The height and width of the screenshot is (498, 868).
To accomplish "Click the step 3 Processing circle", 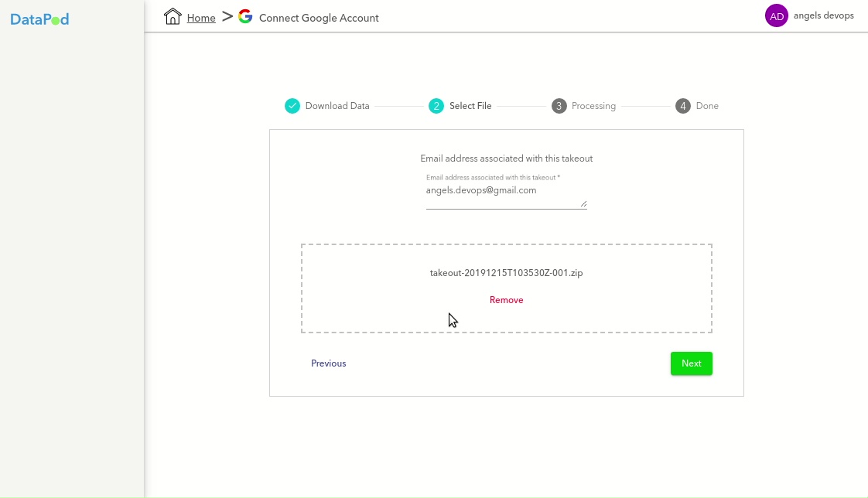I will 559,106.
